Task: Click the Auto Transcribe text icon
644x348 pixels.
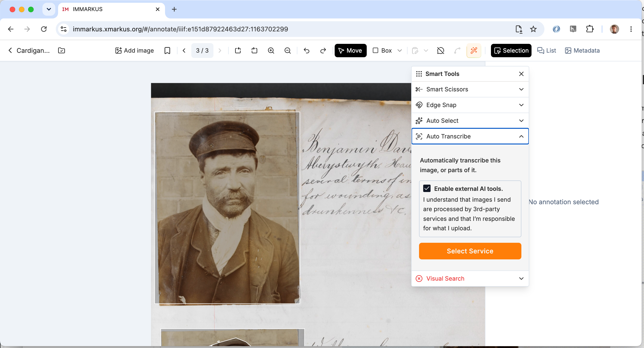Action: [x=419, y=136]
